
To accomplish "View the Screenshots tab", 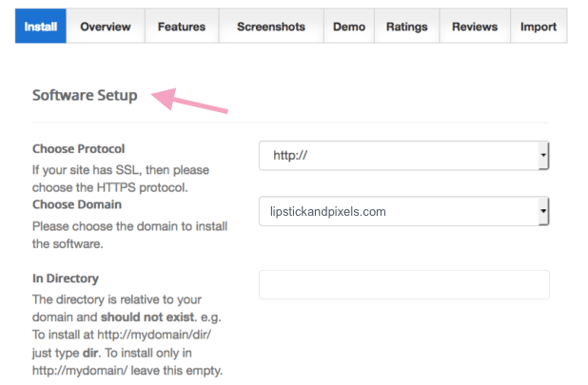I will point(271,27).
